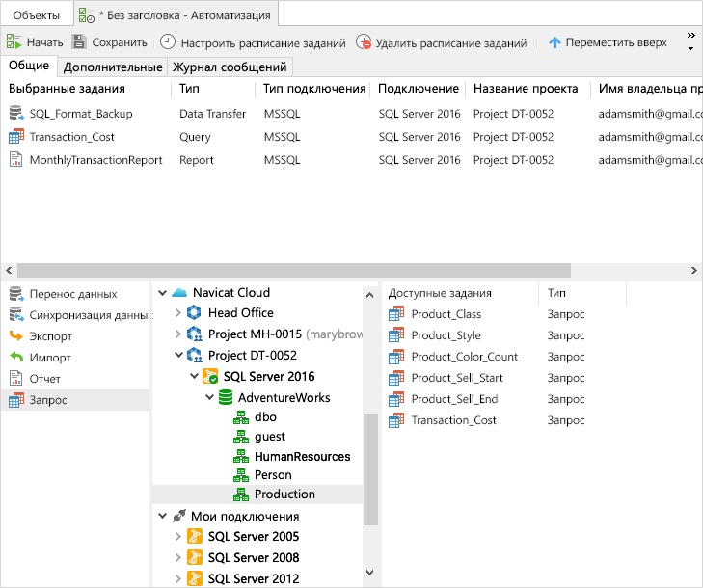Click the Синхронизация данных icon
The width and height of the screenshot is (703, 588).
tap(16, 315)
